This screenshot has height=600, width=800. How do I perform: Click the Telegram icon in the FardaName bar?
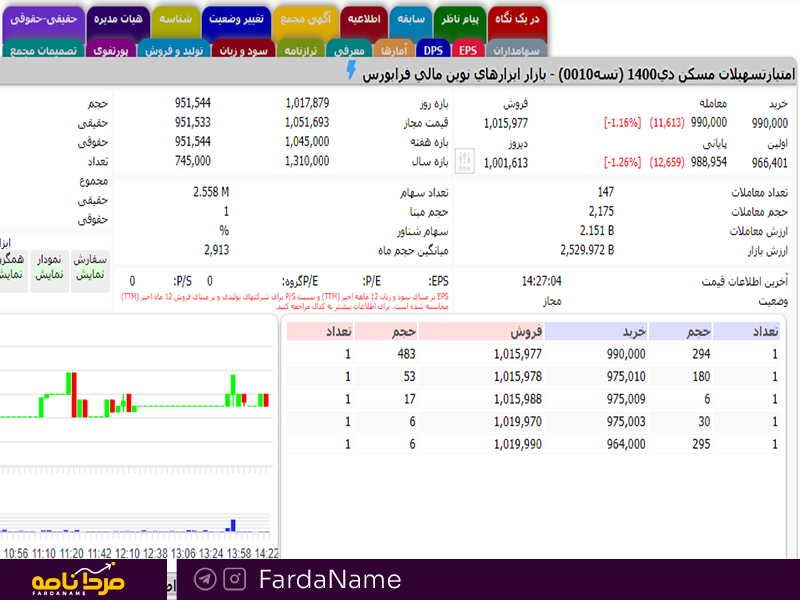click(x=205, y=579)
